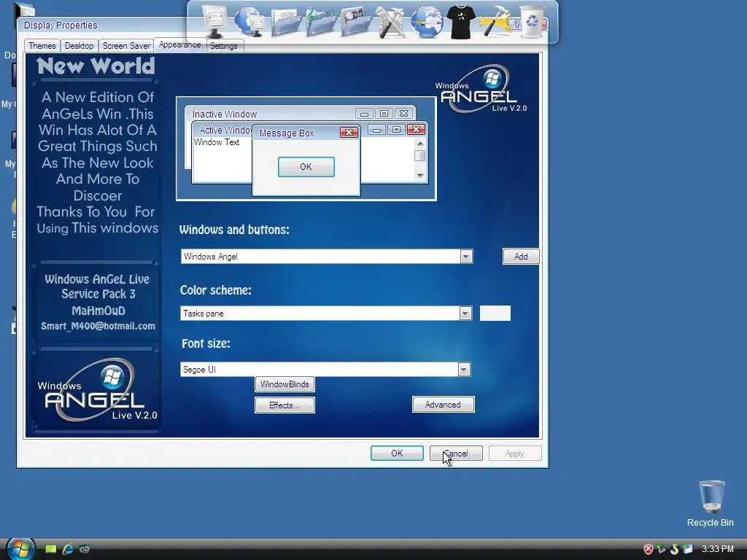
Task: Launch Internet Explorer from quick launch
Action: click(x=68, y=549)
